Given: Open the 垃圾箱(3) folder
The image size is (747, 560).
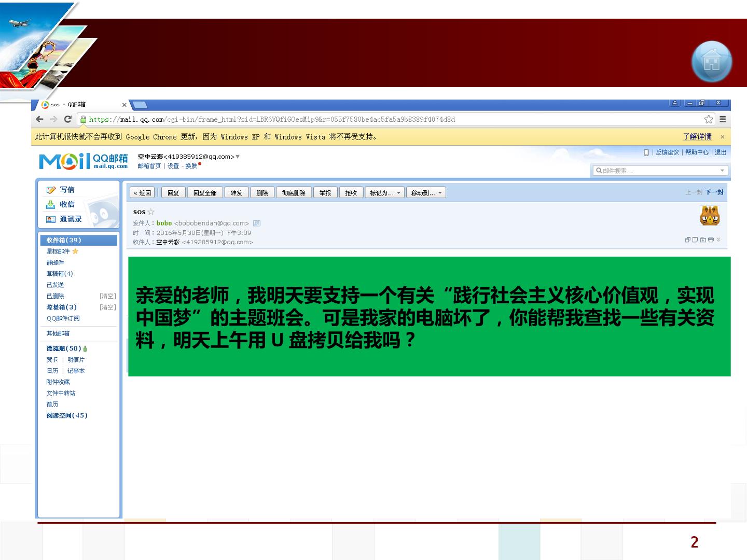Looking at the screenshot, I should [x=61, y=307].
